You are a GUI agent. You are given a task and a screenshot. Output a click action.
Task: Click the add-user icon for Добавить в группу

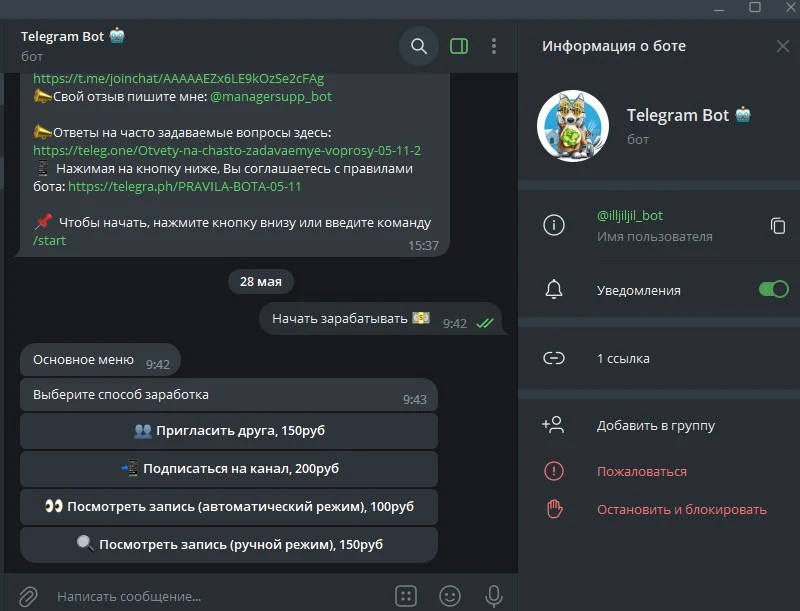coord(553,425)
